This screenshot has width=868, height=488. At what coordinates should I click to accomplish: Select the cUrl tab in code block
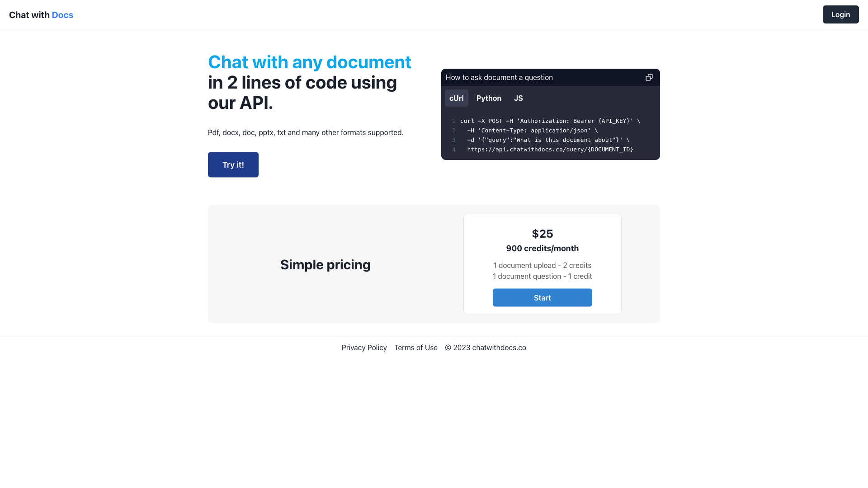point(457,98)
